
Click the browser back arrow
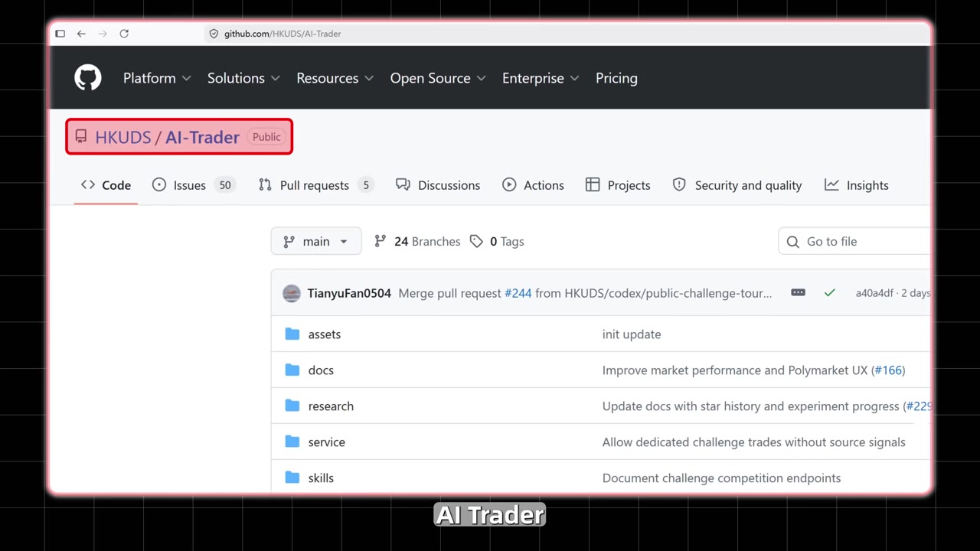pos(81,34)
